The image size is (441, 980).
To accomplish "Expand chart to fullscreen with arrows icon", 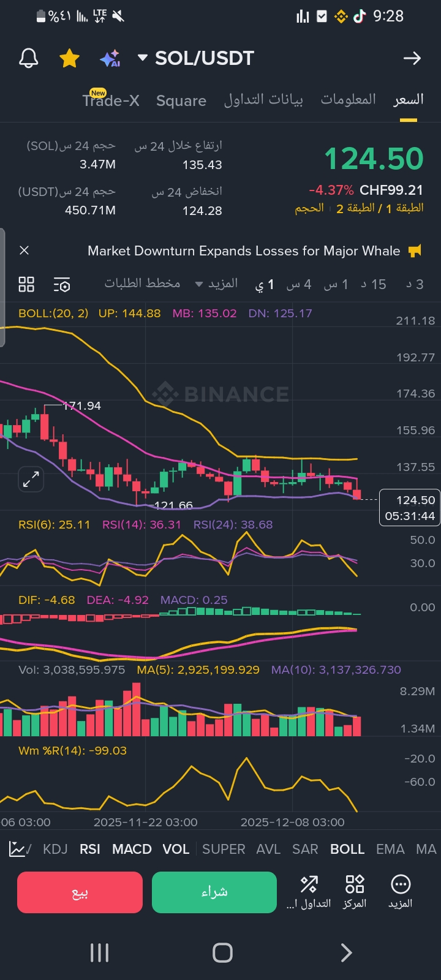I will point(31,479).
